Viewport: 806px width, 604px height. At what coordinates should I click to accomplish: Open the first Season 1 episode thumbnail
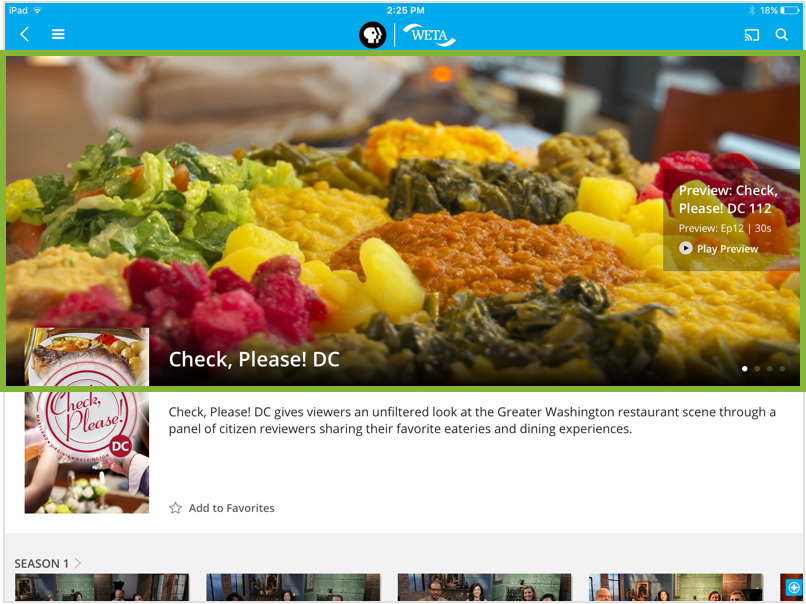click(102, 587)
